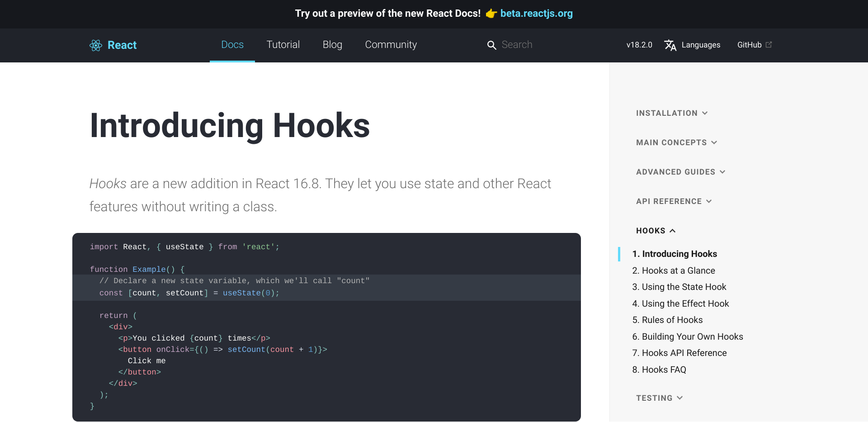The height and width of the screenshot is (422, 868).
Task: Click the pointing hand emoji in banner
Action: point(491,14)
